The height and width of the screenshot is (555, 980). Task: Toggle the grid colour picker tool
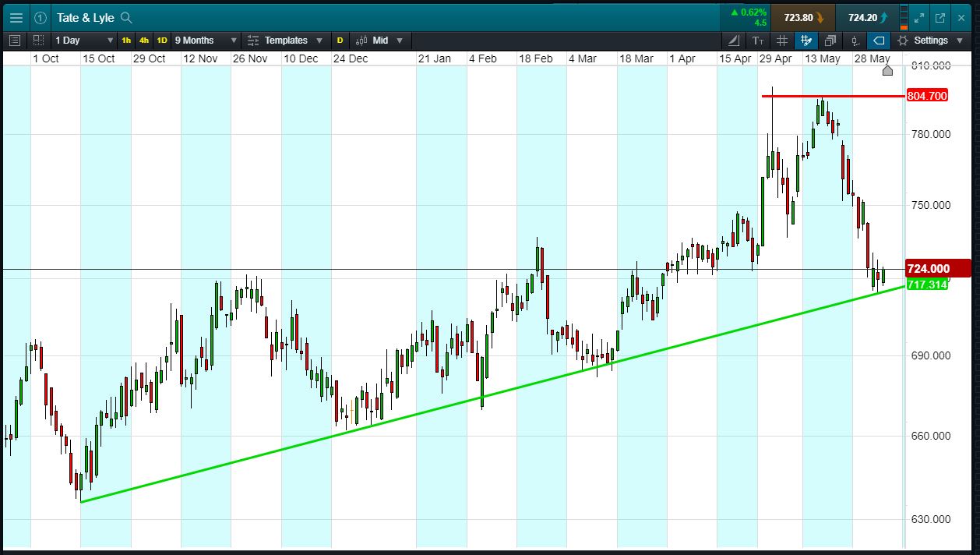[x=806, y=41]
